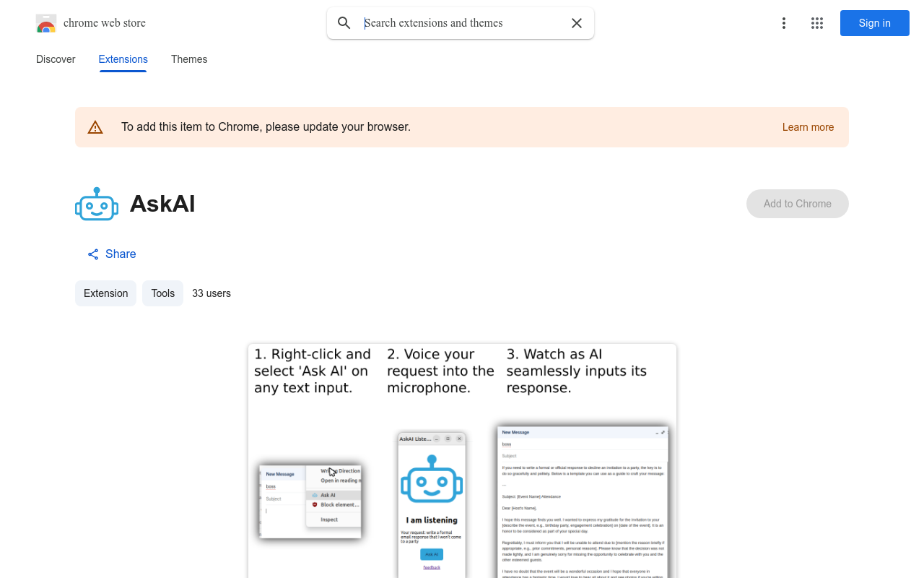
Task: Open the AskAI promotional screenshot
Action: point(462,461)
